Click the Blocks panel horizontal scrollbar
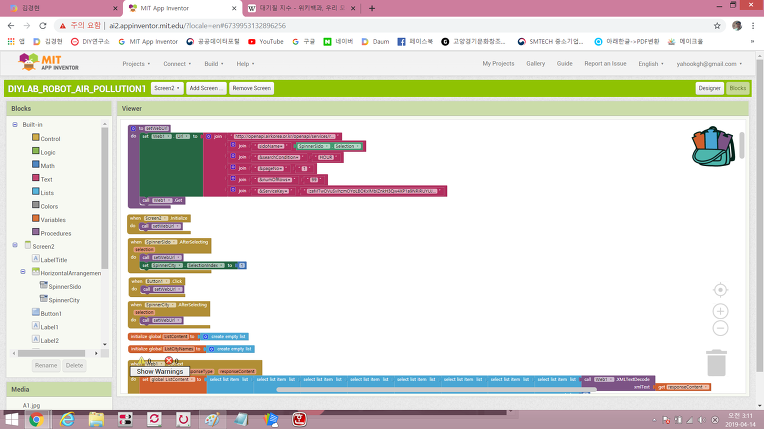 51,353
